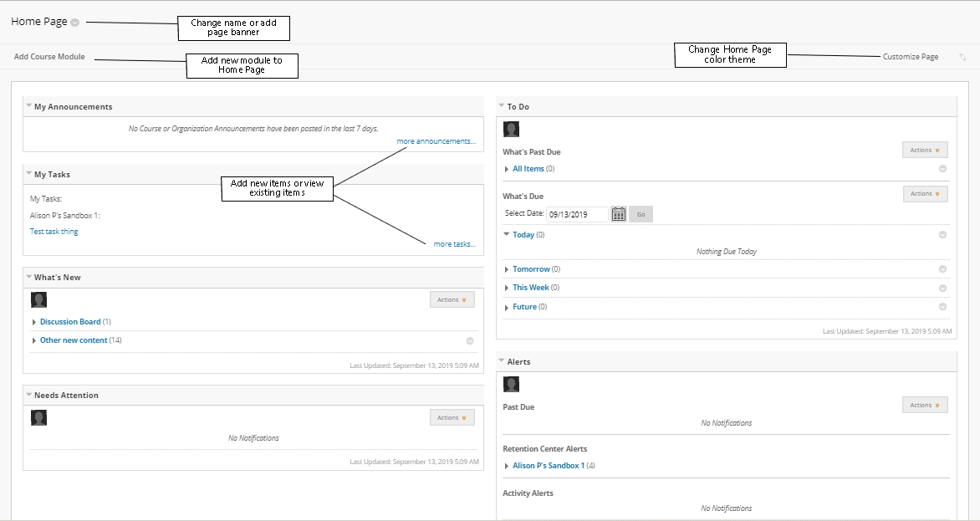This screenshot has width=980, height=521.
Task: Open Customize Page
Action: point(910,57)
